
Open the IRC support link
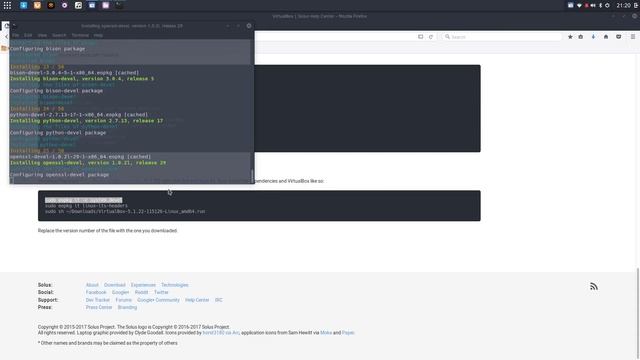point(219,300)
